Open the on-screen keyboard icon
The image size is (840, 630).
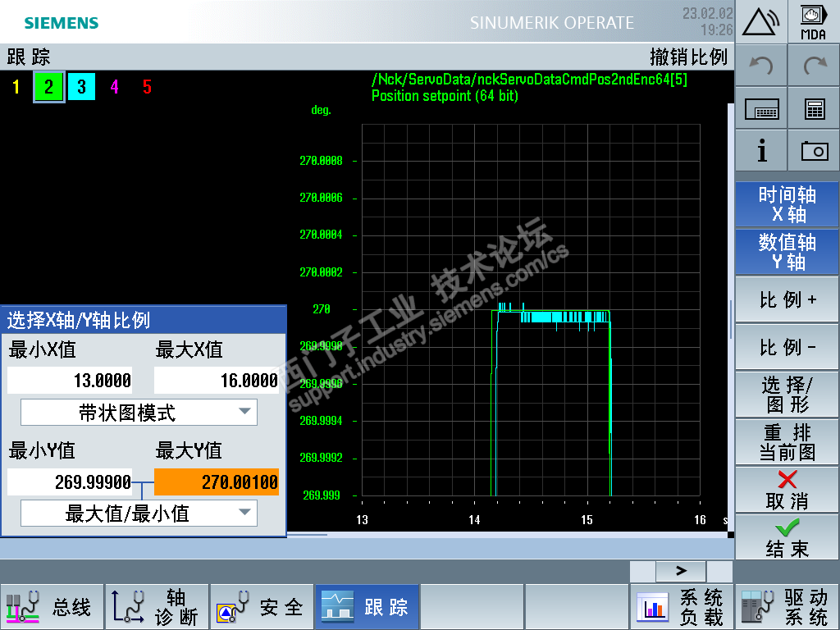point(761,110)
